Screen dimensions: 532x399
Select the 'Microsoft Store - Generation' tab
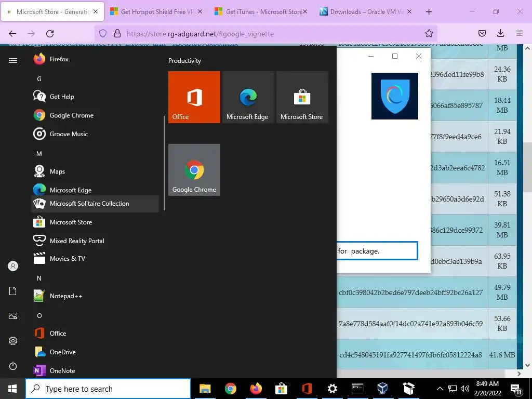point(52,11)
